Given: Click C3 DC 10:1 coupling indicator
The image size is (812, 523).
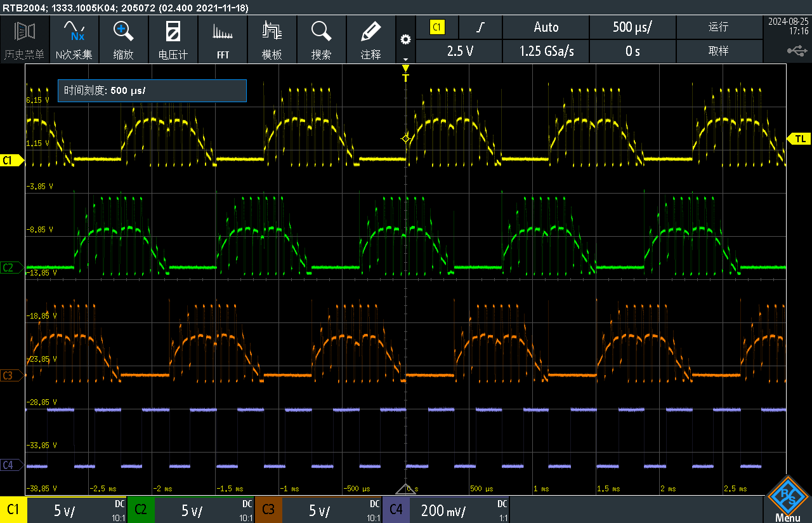Looking at the screenshot, I should tap(374, 510).
